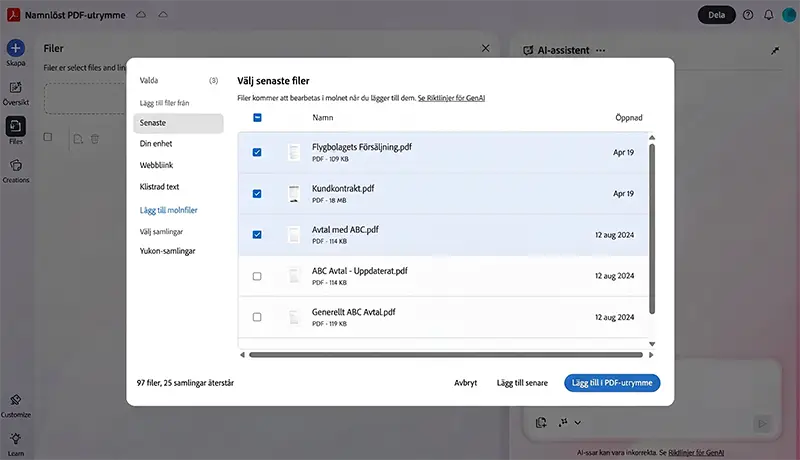Click the first cloud sync icon beside the title
Screen dimensions: 800x460
coord(141,15)
